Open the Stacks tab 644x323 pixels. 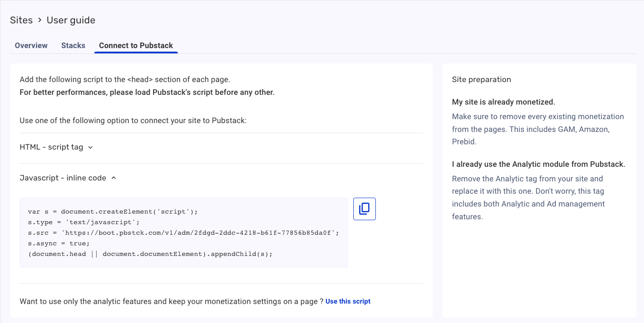point(73,45)
